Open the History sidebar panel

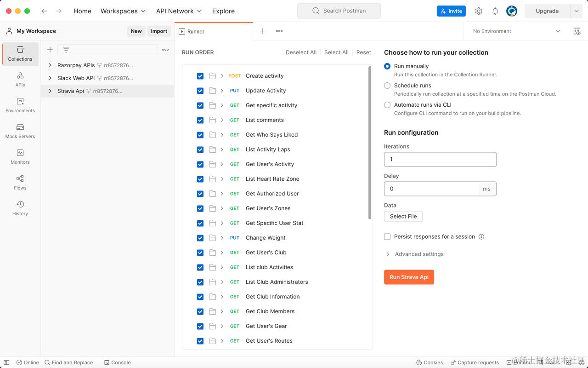[20, 208]
